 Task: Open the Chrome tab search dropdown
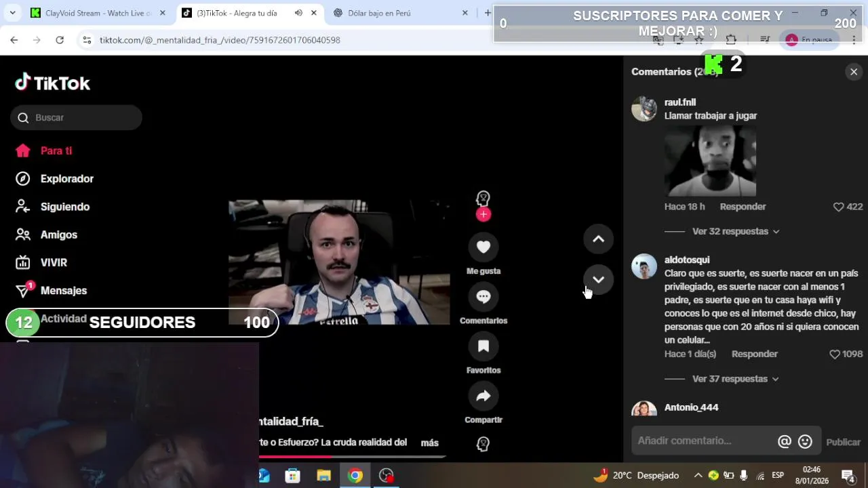(12, 13)
